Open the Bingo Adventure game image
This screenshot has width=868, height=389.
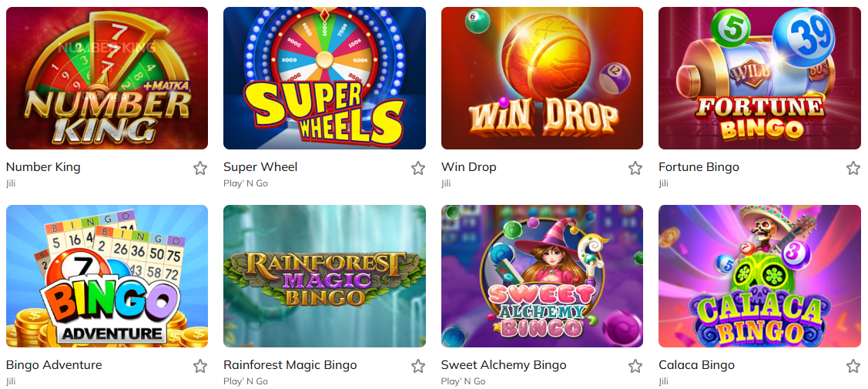pos(107,276)
